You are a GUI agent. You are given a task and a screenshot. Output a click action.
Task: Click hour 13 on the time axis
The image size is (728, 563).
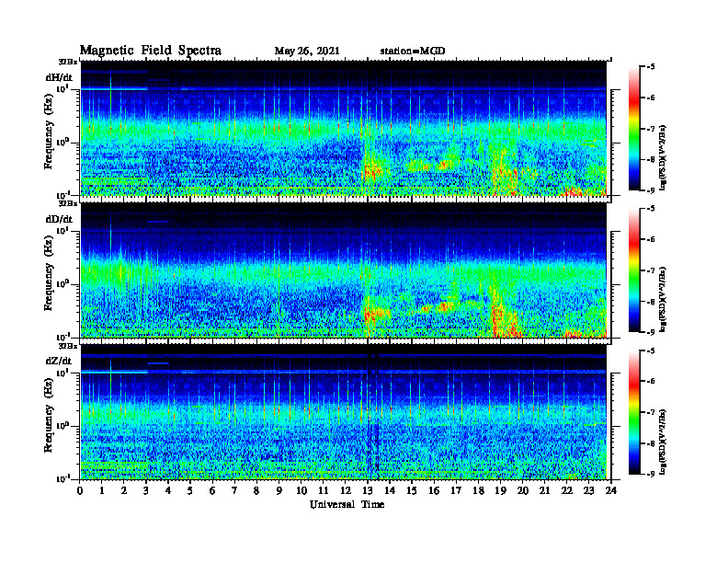[368, 490]
